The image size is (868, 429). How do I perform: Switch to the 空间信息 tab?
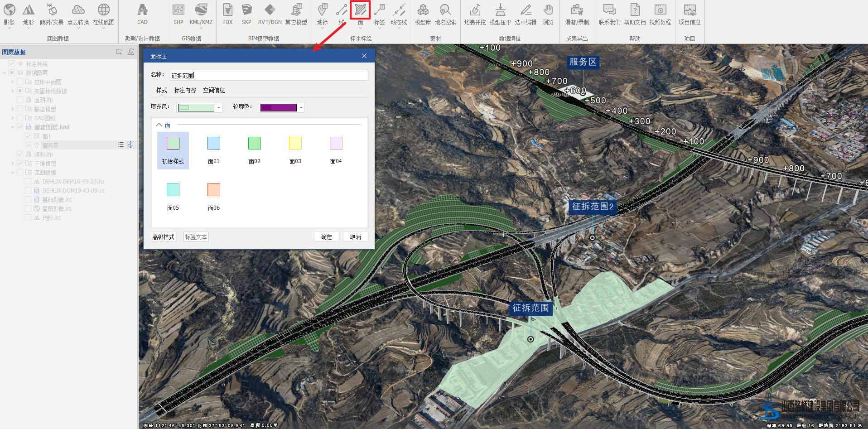[214, 90]
